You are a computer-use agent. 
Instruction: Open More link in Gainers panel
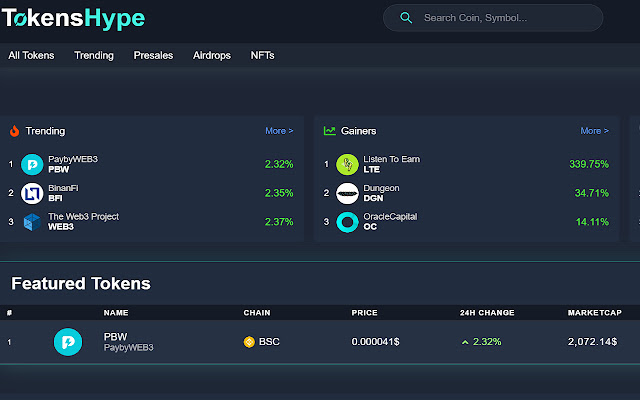pos(594,131)
